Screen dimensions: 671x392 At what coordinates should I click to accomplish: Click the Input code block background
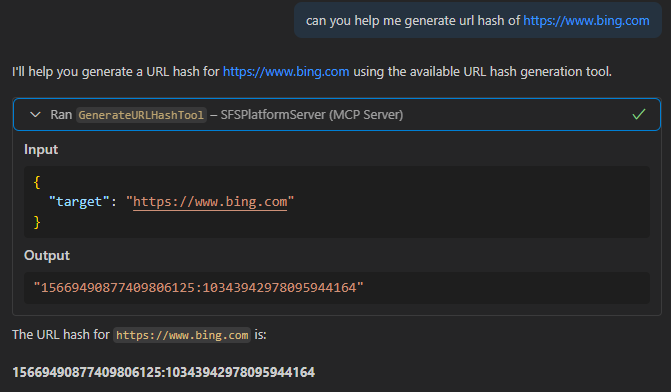(337, 202)
